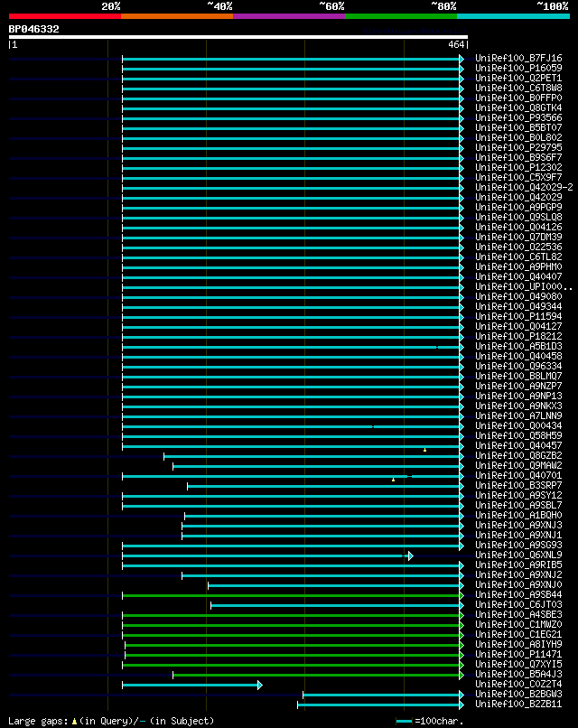The width and height of the screenshot is (578, 728).
Task: Select the UniRef100_Q9SLQ8 label
Action: (518, 218)
